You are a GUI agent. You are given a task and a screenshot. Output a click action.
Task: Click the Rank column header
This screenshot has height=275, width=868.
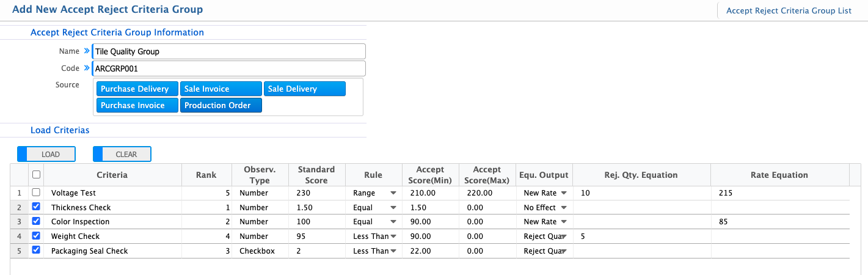206,175
